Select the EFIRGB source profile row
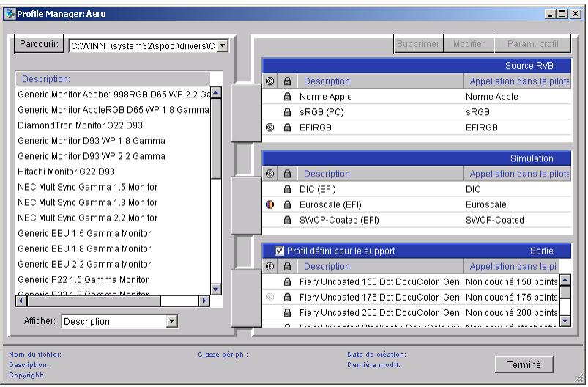This screenshot has height=387, width=588. 417,128
